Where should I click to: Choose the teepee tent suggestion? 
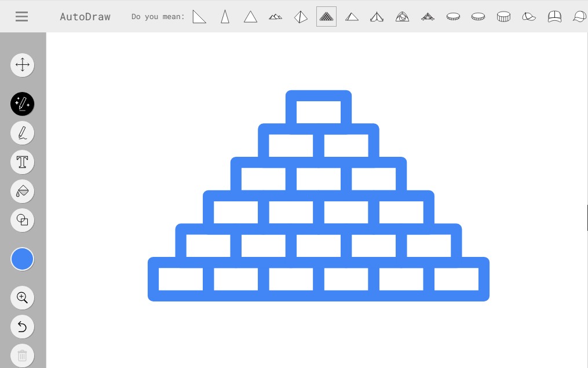377,17
